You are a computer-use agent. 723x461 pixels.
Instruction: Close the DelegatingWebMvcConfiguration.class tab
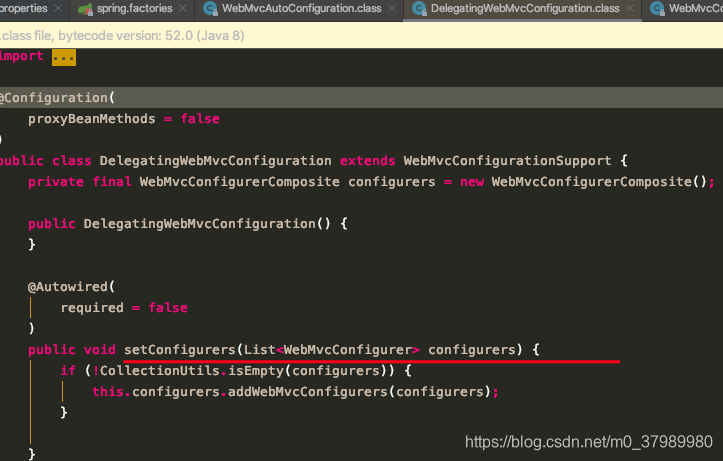click(x=630, y=8)
